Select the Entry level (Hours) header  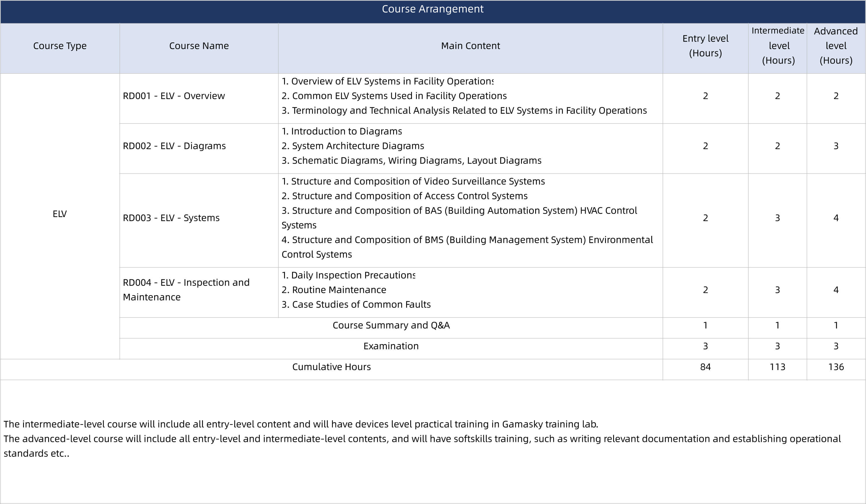(x=705, y=46)
